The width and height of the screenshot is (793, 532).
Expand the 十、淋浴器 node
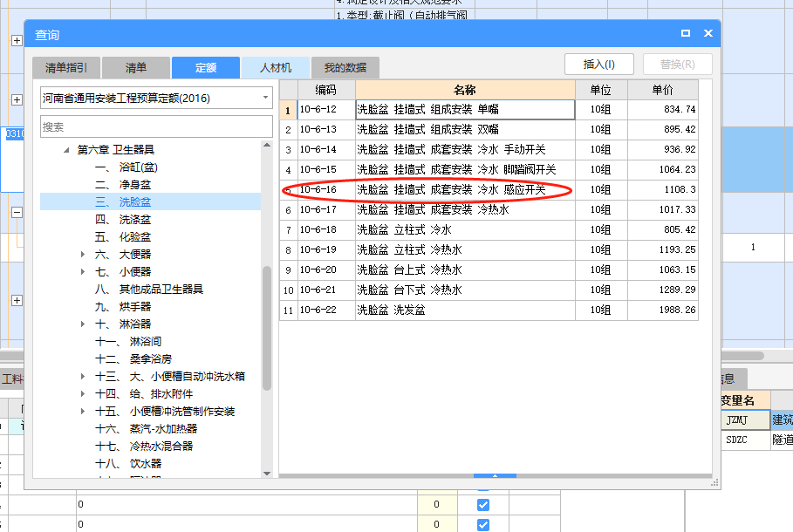82,324
